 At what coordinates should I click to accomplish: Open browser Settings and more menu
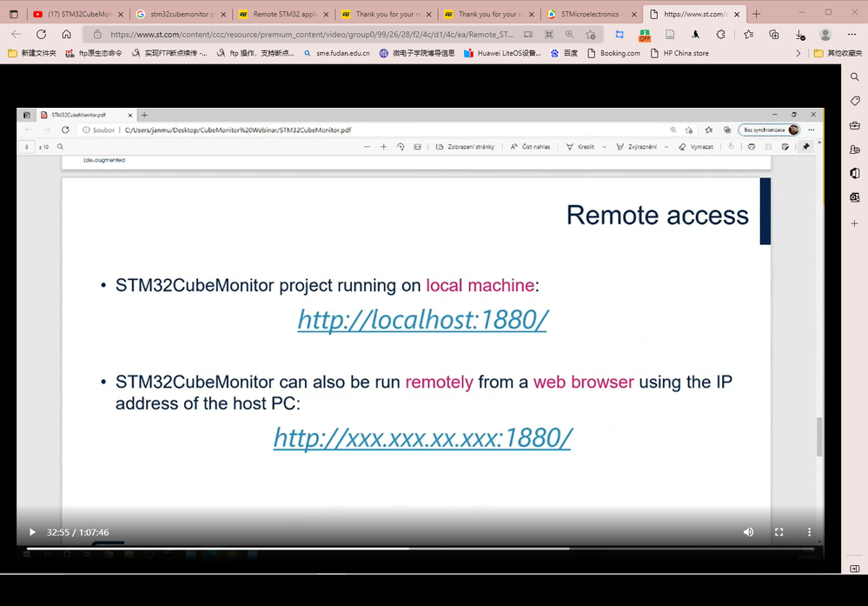[x=851, y=35]
